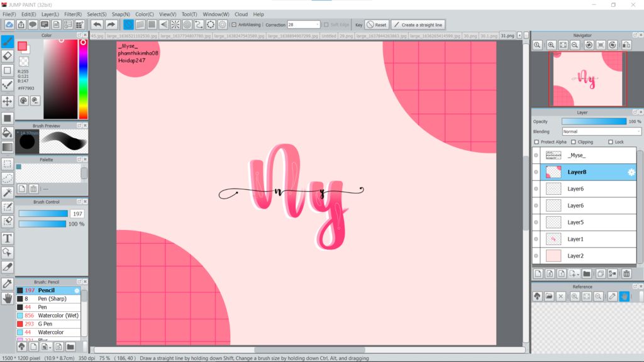Select the eyedropper in Reference panel

coord(613,297)
